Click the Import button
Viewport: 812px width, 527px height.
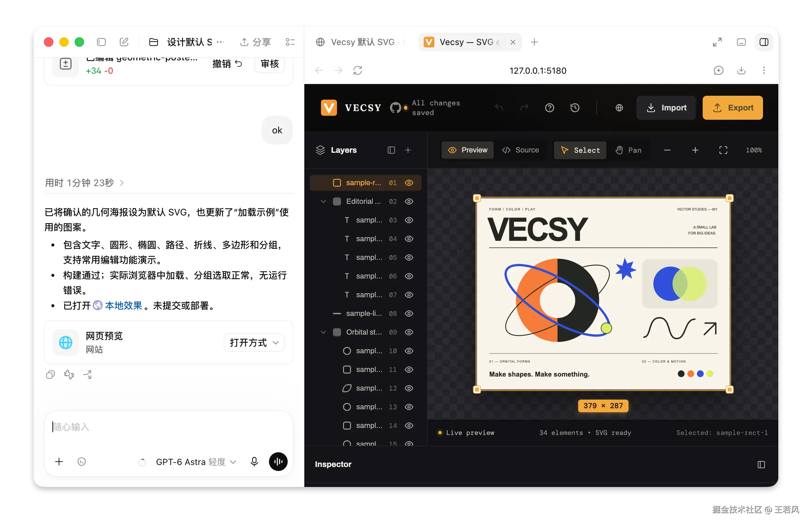click(x=666, y=108)
